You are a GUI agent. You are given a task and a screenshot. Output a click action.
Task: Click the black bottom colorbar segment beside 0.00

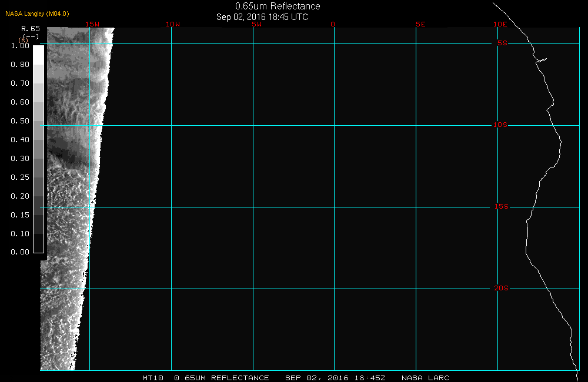[39, 243]
